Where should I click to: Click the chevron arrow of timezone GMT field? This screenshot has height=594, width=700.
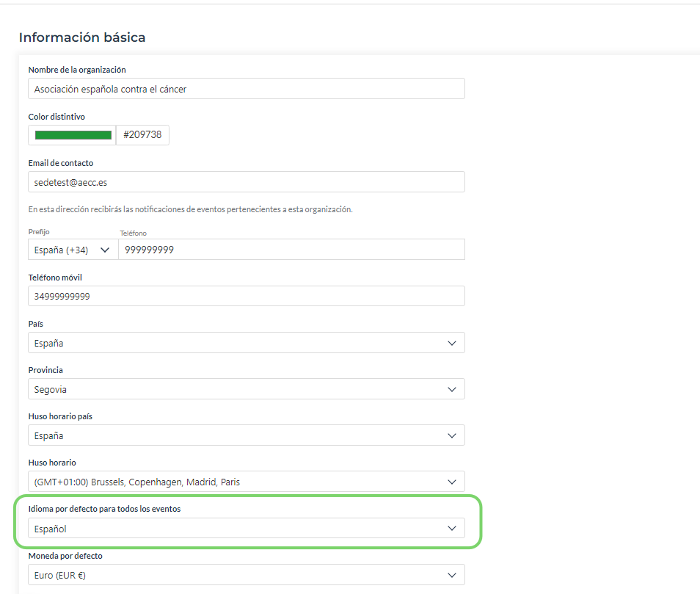click(x=452, y=482)
